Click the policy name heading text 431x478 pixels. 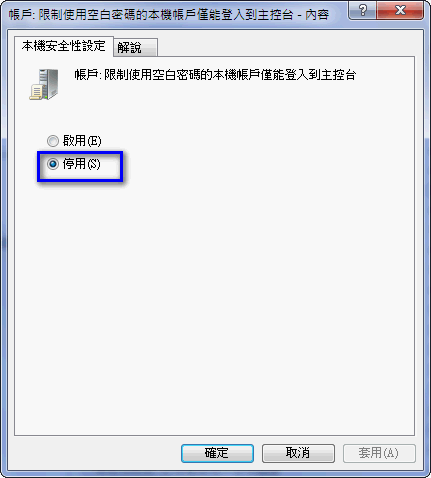(215, 75)
